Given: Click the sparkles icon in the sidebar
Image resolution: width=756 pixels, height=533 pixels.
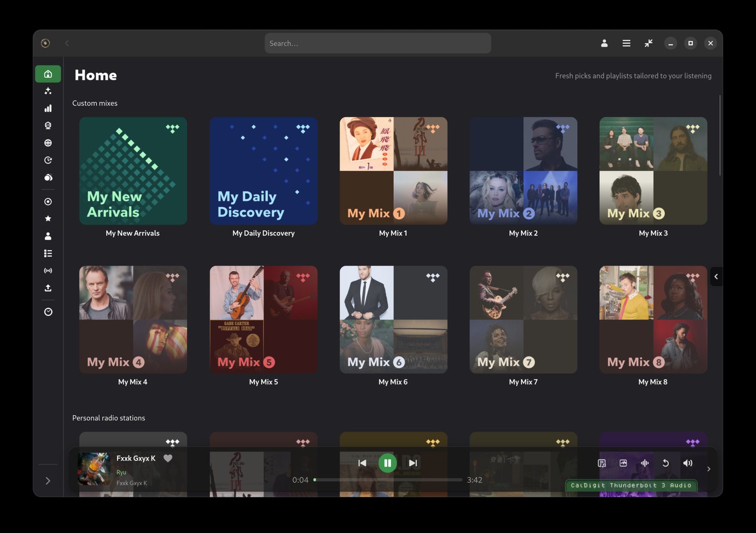Looking at the screenshot, I should click(x=48, y=91).
